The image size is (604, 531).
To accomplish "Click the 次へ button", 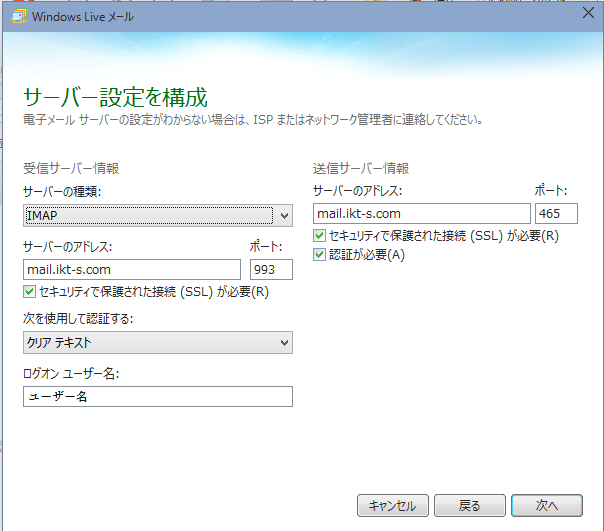I will point(547,506).
